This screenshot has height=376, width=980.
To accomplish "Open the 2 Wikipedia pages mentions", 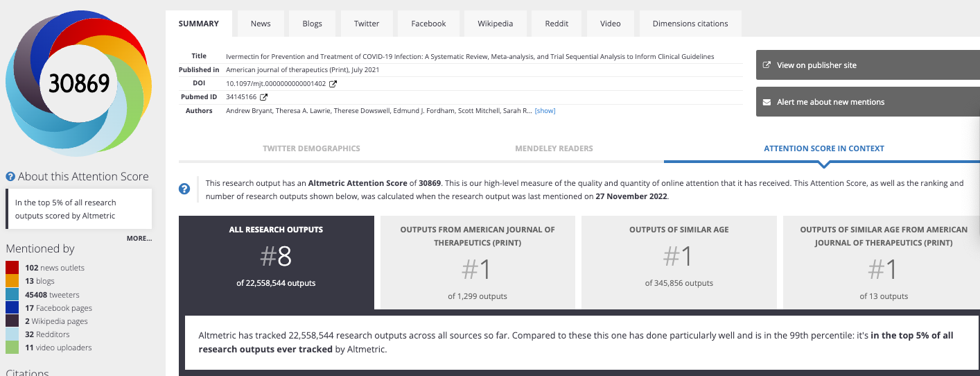I will click(x=56, y=321).
